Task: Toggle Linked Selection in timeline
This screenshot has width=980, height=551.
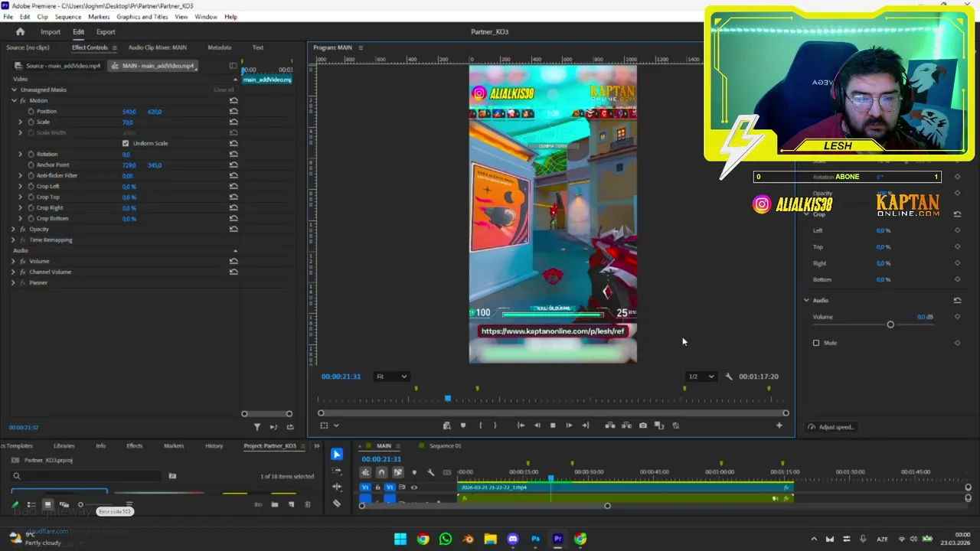Action: click(397, 473)
